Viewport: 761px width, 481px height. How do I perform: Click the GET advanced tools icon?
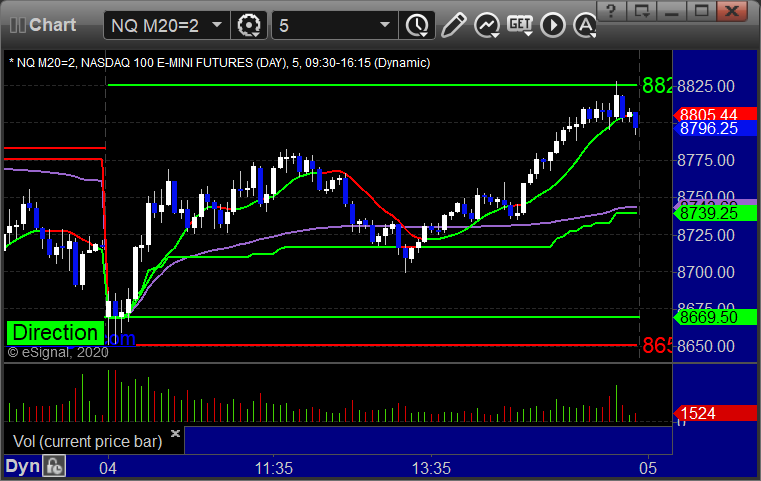(x=520, y=25)
